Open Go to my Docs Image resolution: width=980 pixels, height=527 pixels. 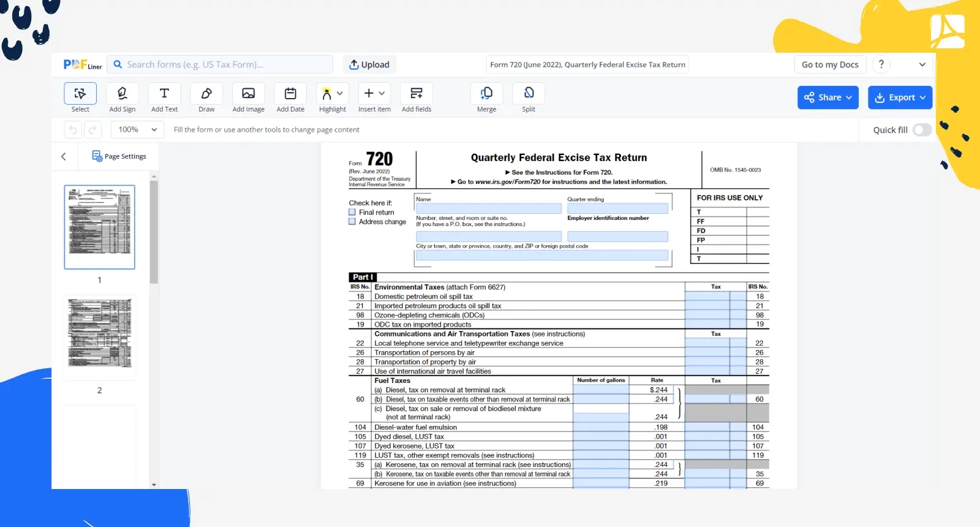830,64
